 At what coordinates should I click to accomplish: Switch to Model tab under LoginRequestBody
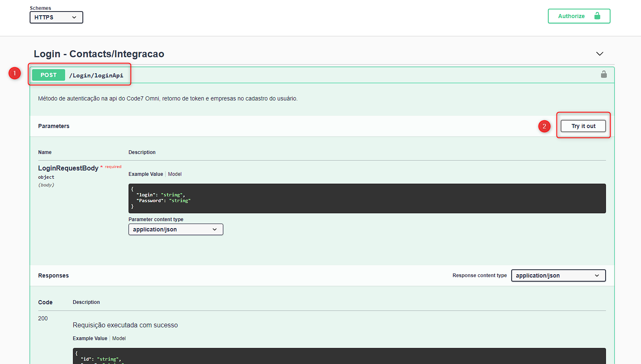pyautogui.click(x=175, y=174)
